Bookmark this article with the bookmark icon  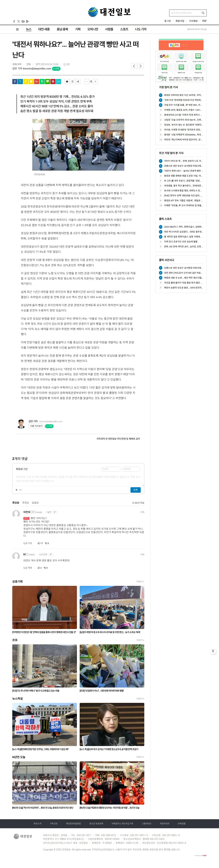72,81
